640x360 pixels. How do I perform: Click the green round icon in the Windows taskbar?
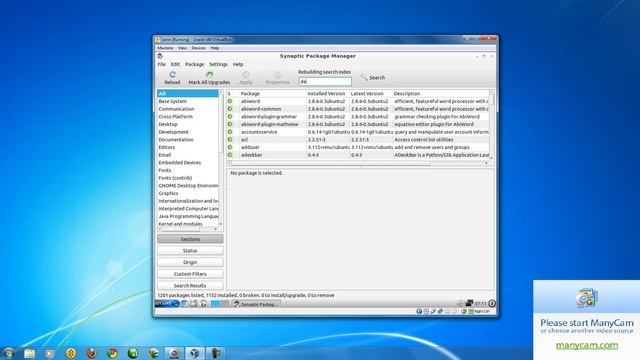pos(133,353)
